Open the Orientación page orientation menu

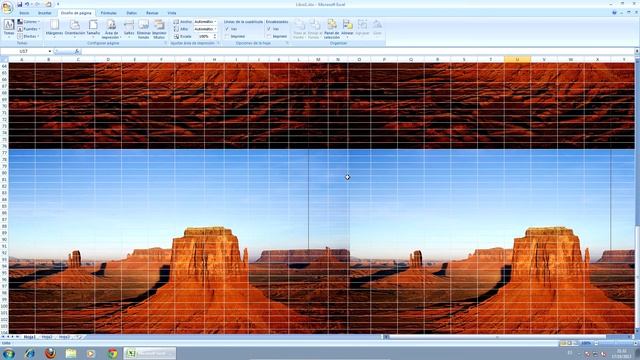(x=75, y=29)
